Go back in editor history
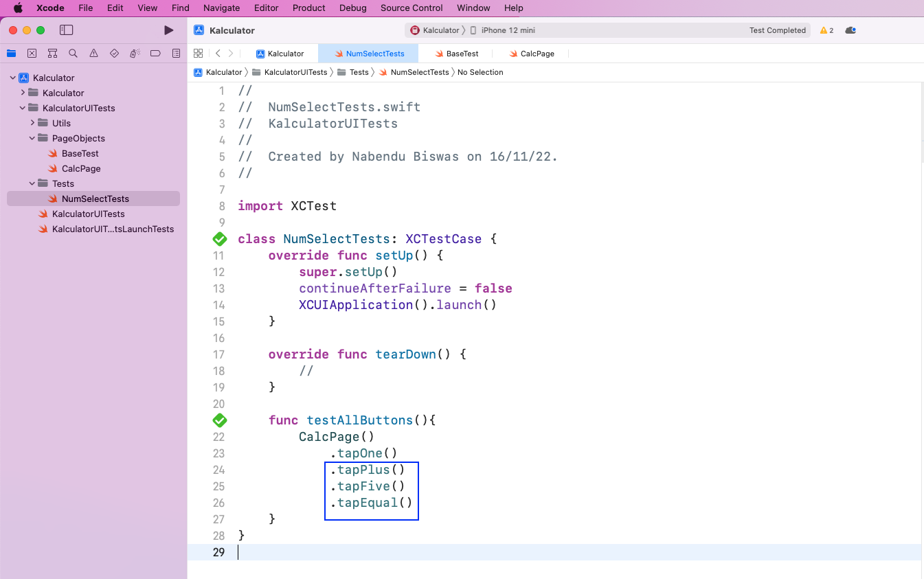 click(x=218, y=54)
